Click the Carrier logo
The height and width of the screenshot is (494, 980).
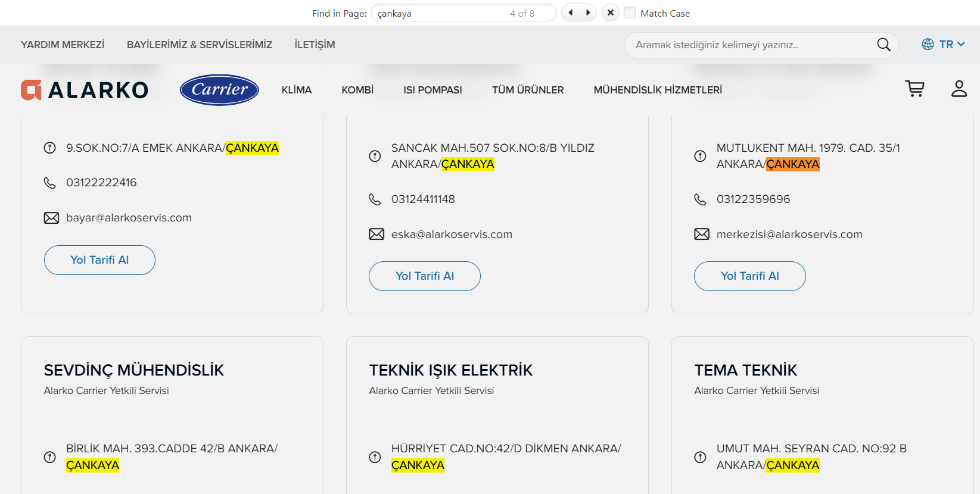coord(219,90)
